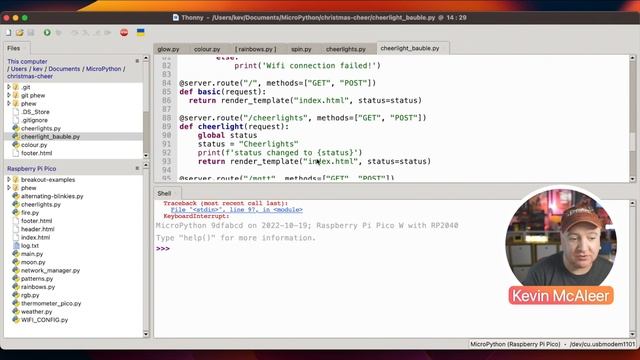Switch to the cheerlights.py editor tab

(x=346, y=49)
